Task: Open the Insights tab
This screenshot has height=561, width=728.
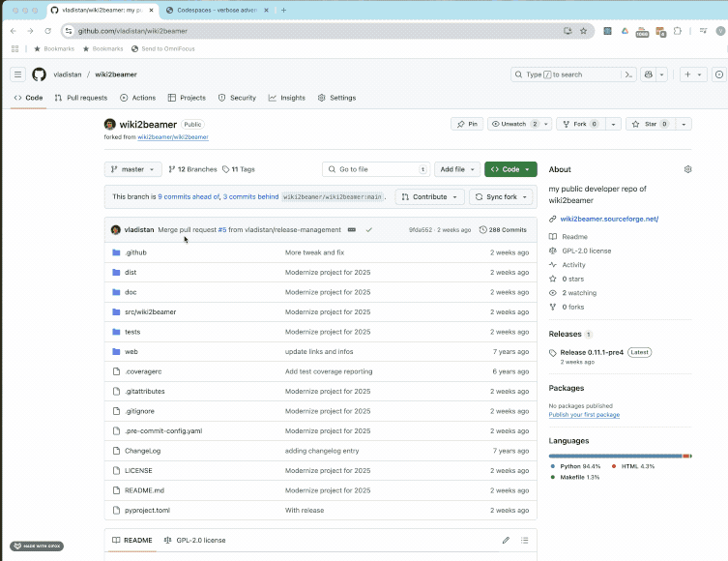Action: click(x=287, y=98)
